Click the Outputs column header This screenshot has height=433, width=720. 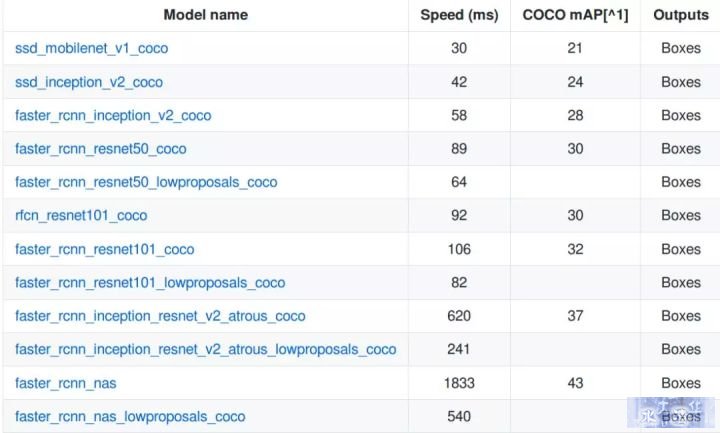point(681,15)
